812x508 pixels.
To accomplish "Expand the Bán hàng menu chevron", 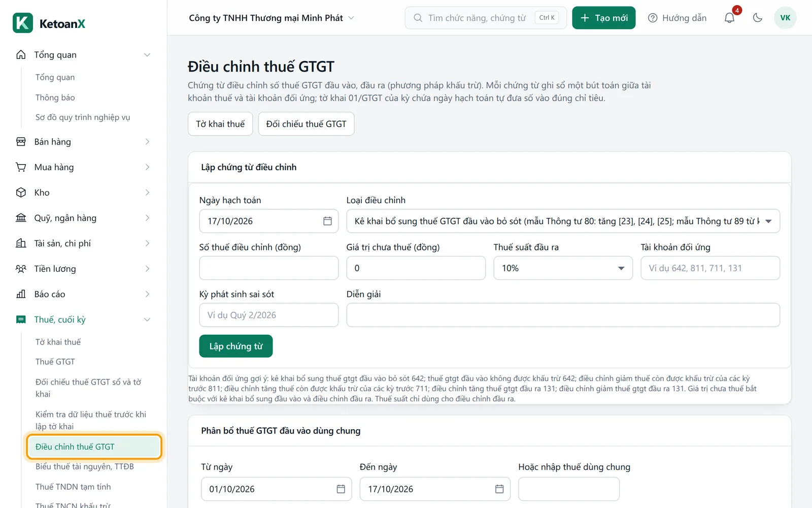I will pyautogui.click(x=147, y=142).
